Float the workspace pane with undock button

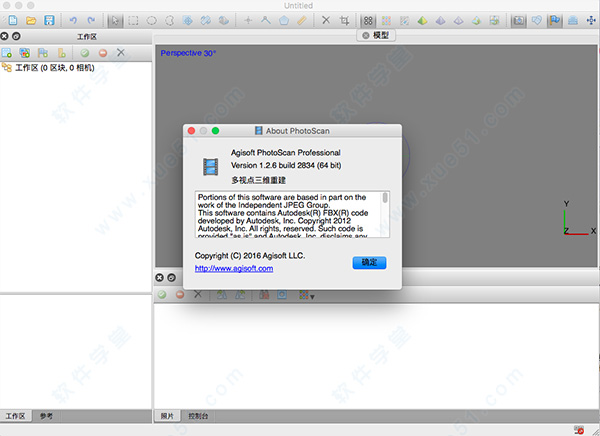pyautogui.click(x=16, y=36)
